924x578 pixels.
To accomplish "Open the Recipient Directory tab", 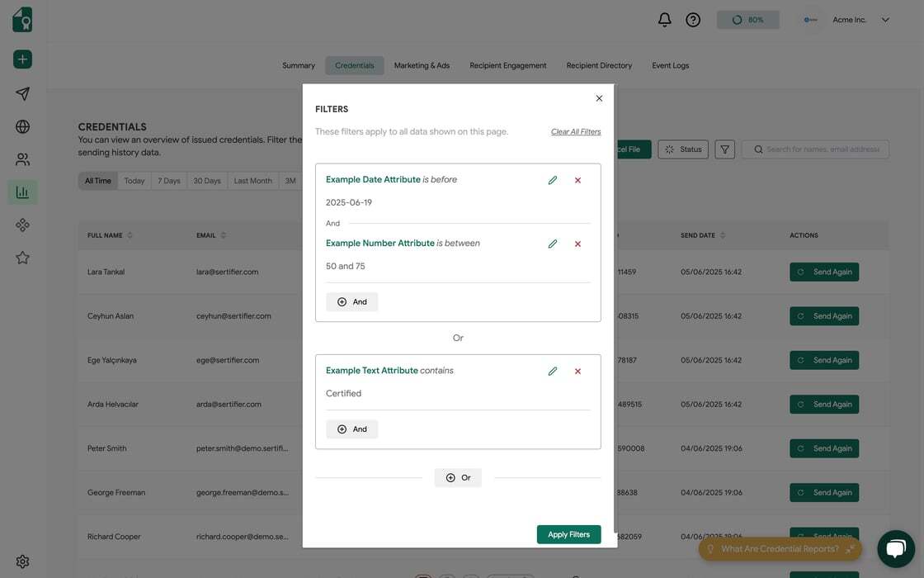I will pyautogui.click(x=599, y=65).
